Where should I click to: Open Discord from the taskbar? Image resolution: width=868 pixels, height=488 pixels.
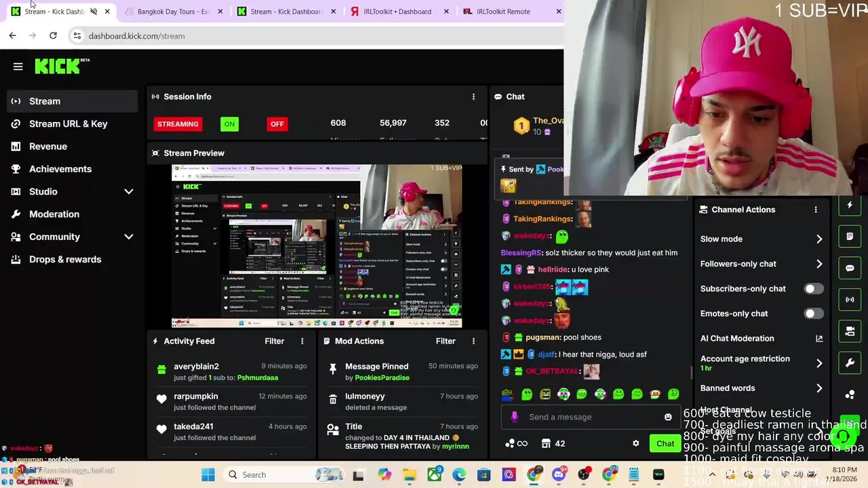(x=559, y=474)
